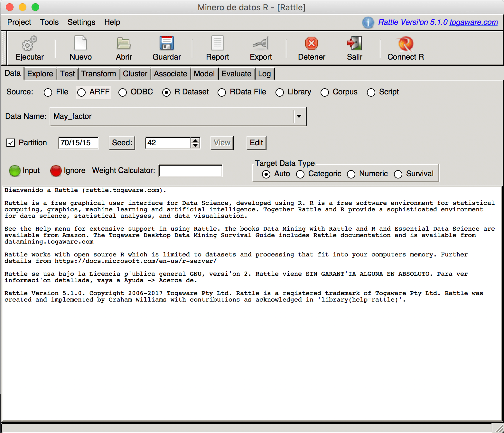Select the ARFF source radio button

click(81, 92)
